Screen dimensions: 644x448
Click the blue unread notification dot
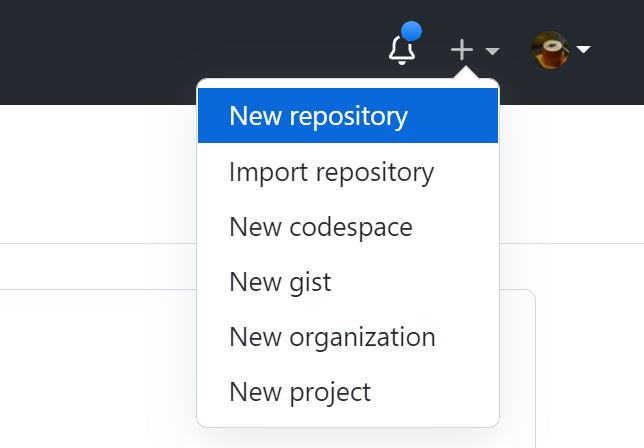click(411, 31)
